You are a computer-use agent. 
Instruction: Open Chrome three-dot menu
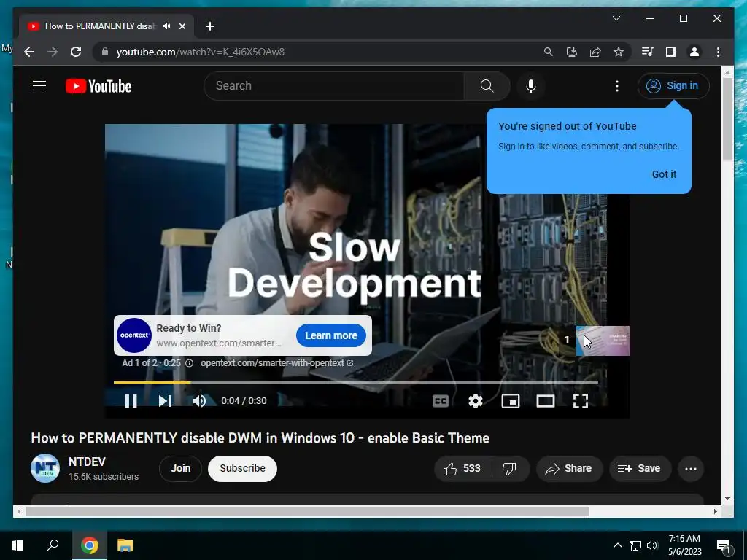(x=718, y=52)
